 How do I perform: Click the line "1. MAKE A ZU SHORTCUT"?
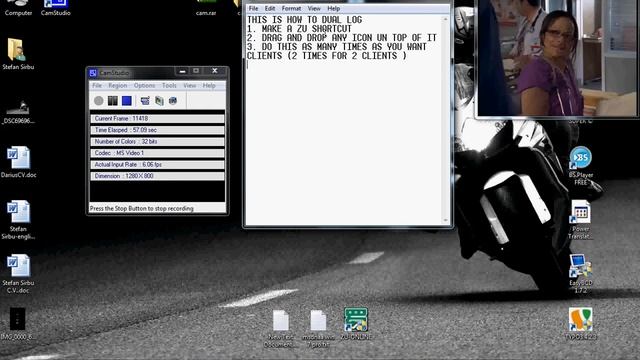tap(299, 29)
